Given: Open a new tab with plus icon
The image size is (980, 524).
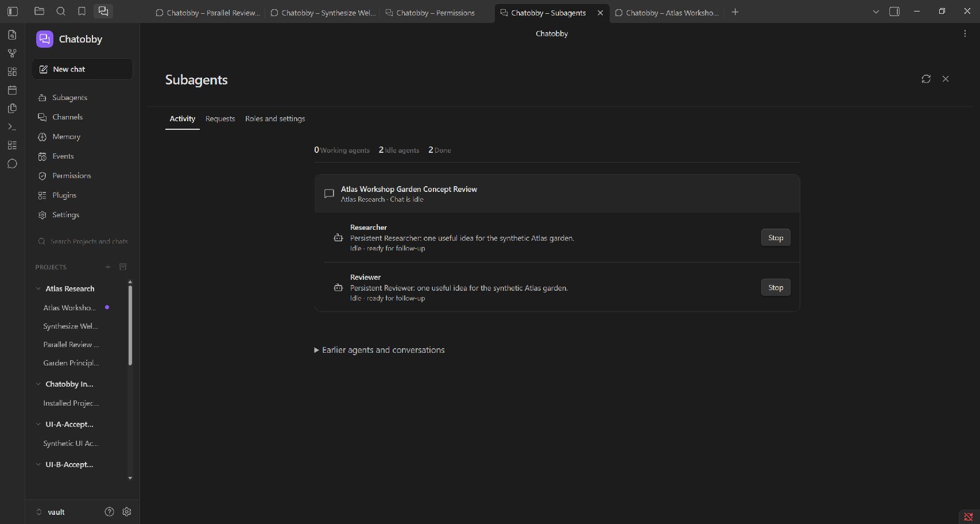Looking at the screenshot, I should point(735,12).
